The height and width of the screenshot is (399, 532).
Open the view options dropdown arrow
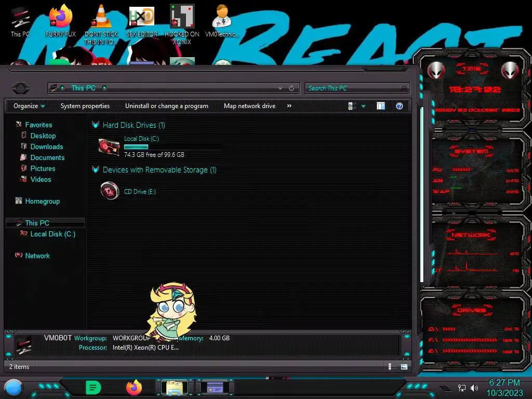point(363,106)
